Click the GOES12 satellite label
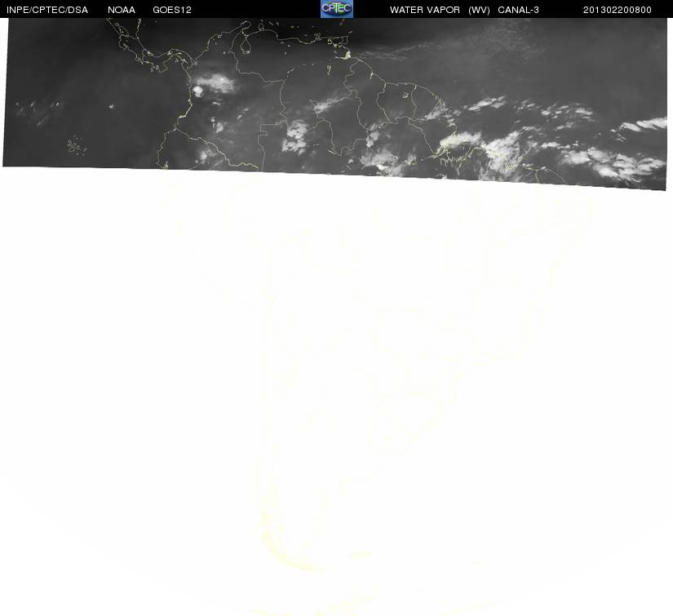The height and width of the screenshot is (616, 673). click(x=172, y=10)
